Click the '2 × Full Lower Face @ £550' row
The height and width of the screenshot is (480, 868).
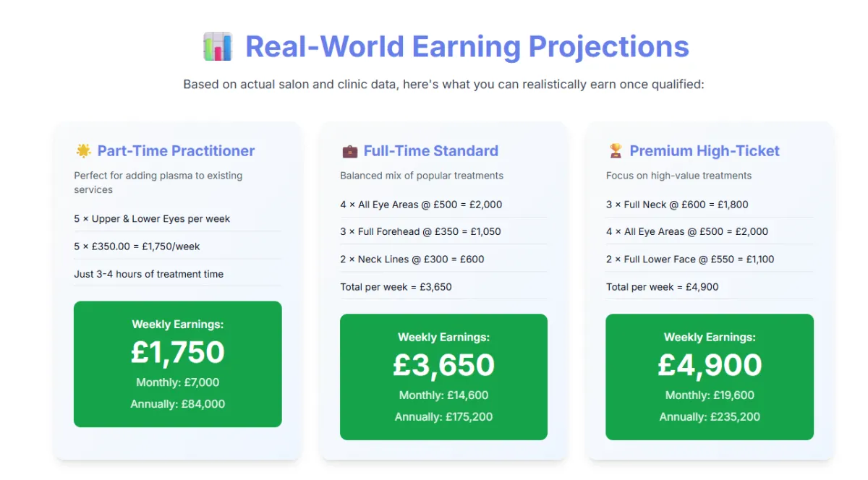(x=690, y=259)
